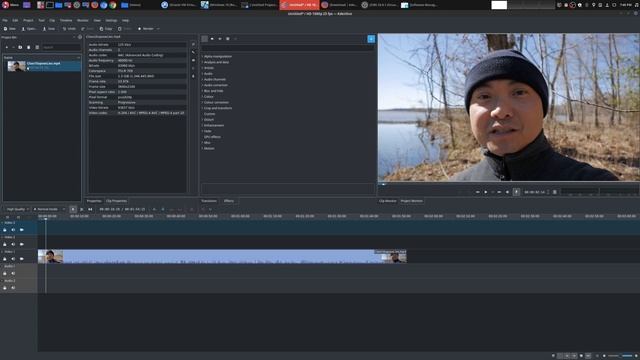
Task: Click the Open project toolbar icon
Action: point(29,29)
